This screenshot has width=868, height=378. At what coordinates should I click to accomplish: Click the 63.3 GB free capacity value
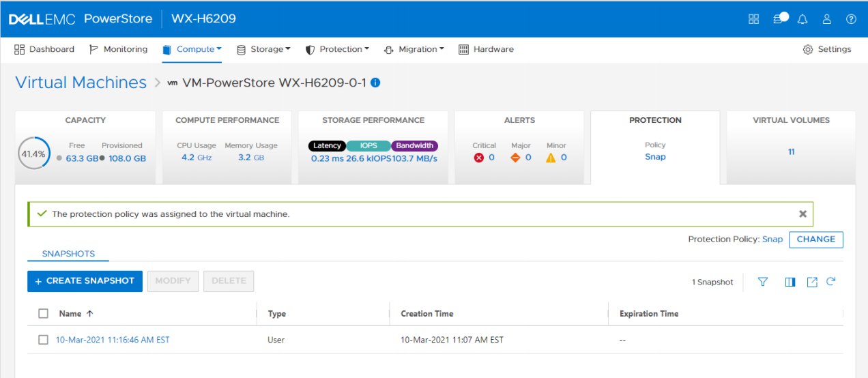[x=83, y=158]
